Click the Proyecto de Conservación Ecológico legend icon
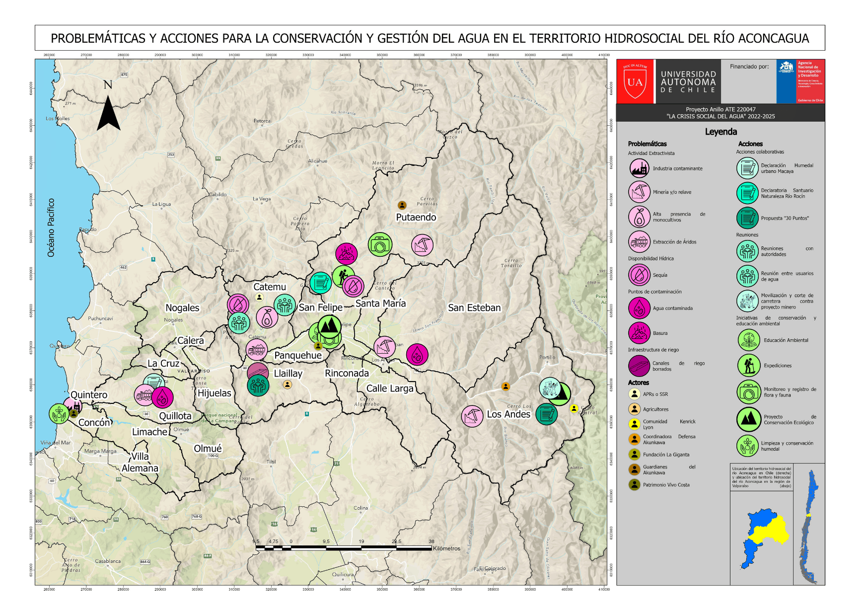 [748, 419]
